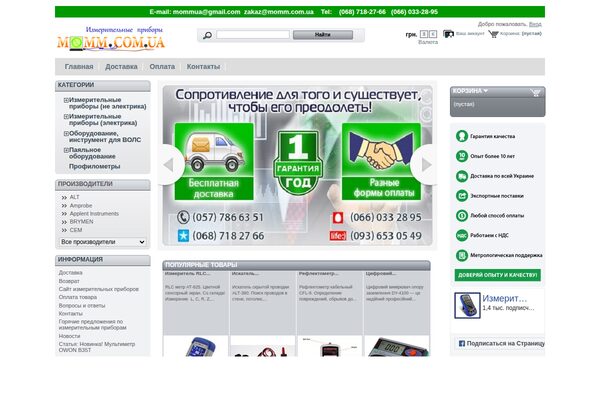This screenshot has width=600, height=400.
Task: Click the magnifier search icon
Action: (x=207, y=35)
